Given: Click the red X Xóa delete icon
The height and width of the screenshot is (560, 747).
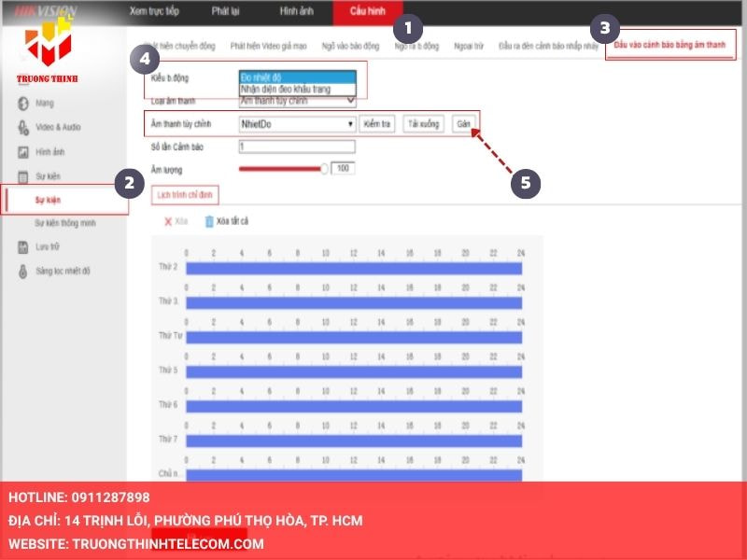Looking at the screenshot, I should [x=168, y=221].
